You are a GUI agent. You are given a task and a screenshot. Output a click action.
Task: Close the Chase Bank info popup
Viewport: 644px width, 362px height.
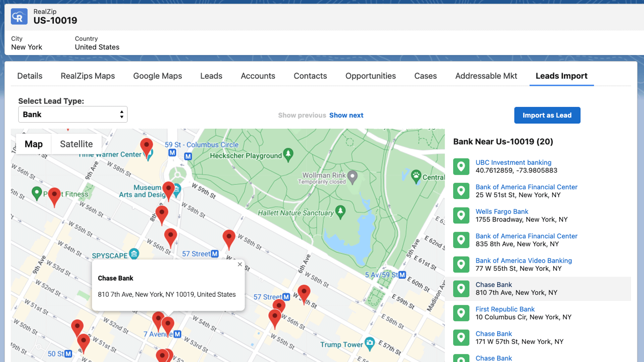(x=240, y=264)
